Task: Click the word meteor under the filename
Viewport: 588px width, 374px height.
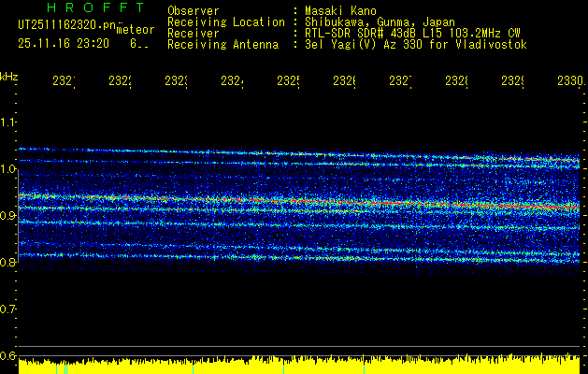Action: tap(136, 30)
